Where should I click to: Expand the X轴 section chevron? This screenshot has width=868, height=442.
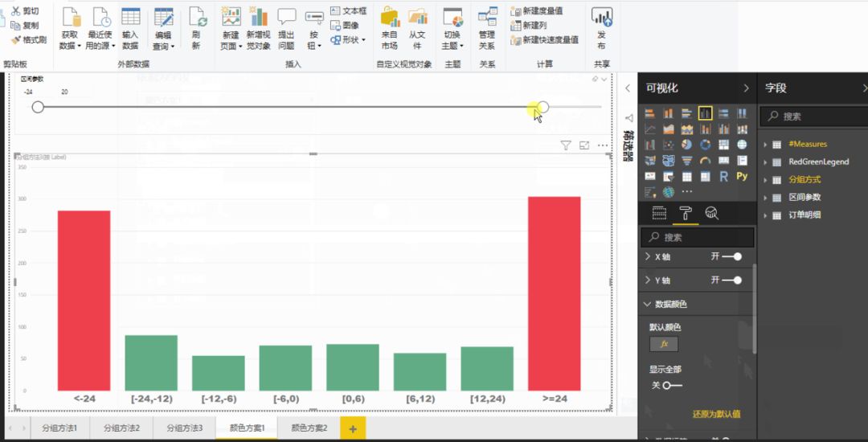(649, 256)
